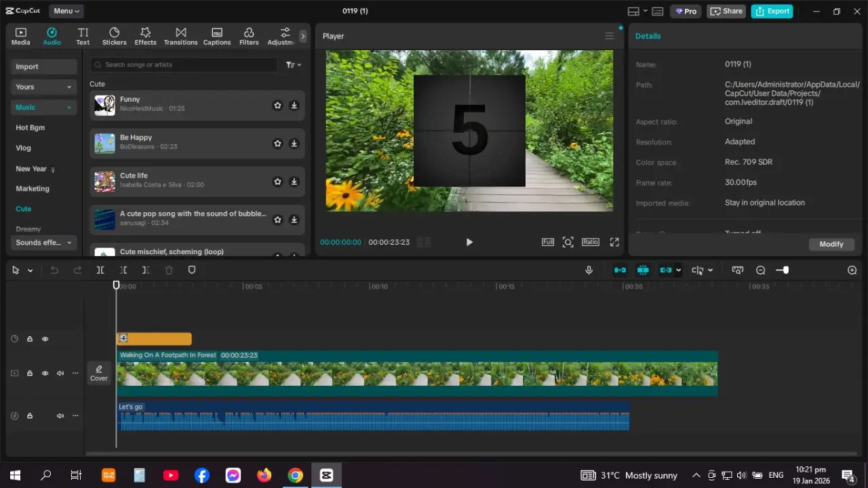The width and height of the screenshot is (868, 488).
Task: Mute the Let's go audio track
Action: (60, 415)
